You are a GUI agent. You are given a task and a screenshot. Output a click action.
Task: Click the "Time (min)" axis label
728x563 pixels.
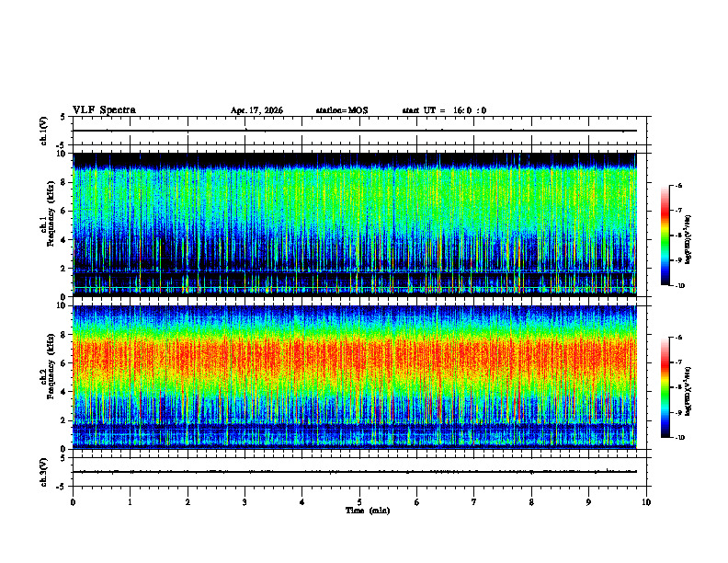(368, 511)
